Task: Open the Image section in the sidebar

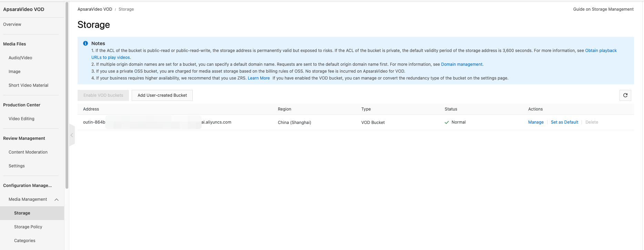Action: click(14, 72)
